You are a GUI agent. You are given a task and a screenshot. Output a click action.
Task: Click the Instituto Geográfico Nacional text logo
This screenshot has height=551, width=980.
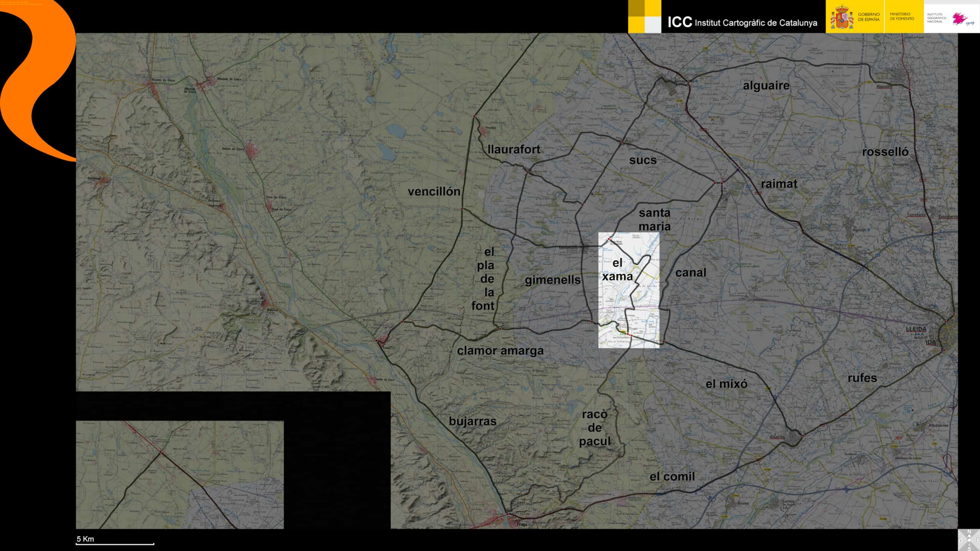click(937, 18)
